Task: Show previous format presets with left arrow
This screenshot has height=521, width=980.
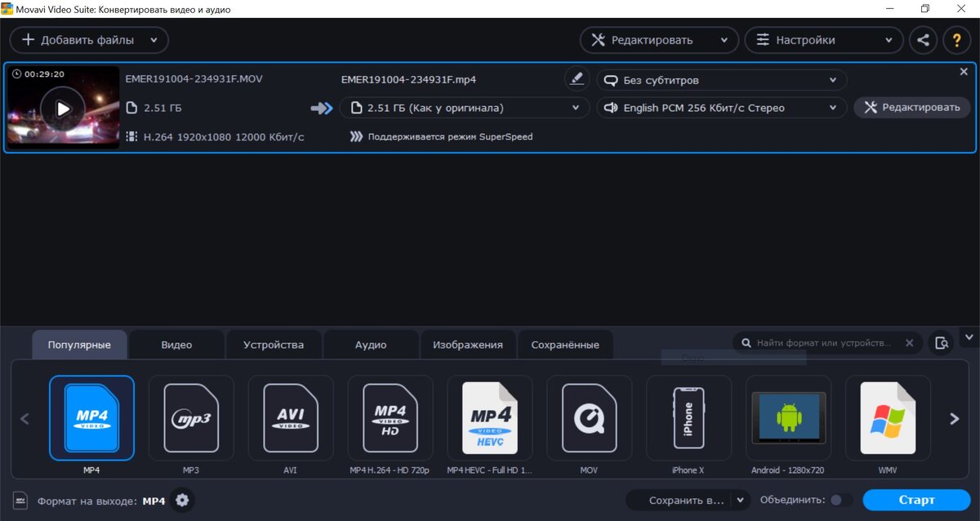Action: click(x=24, y=419)
